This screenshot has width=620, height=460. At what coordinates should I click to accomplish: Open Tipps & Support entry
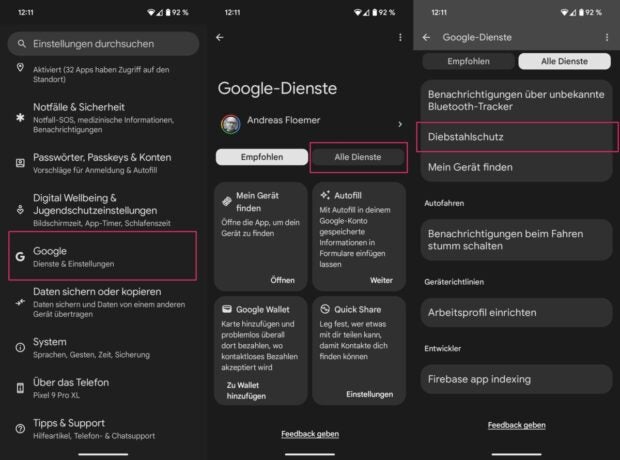[103, 429]
